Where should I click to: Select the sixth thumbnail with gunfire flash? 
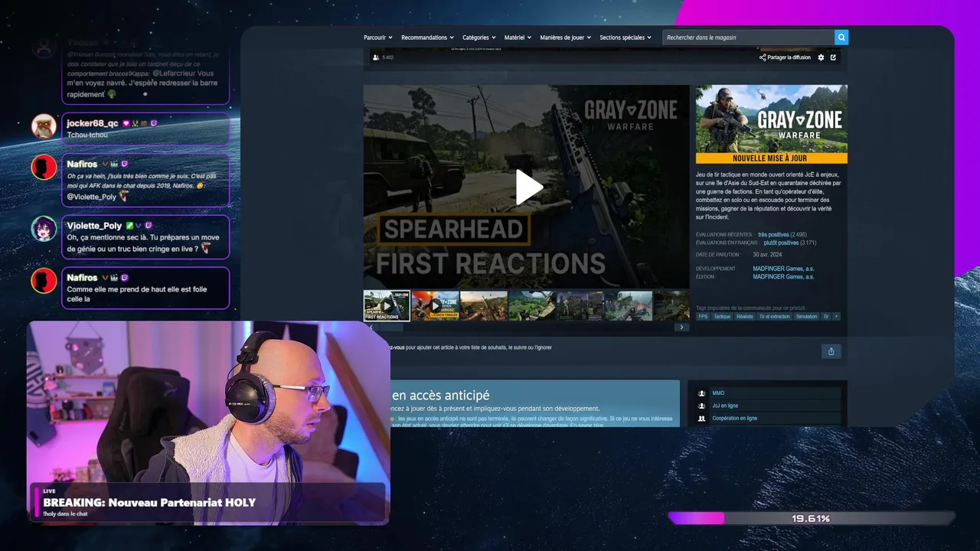[x=629, y=305]
